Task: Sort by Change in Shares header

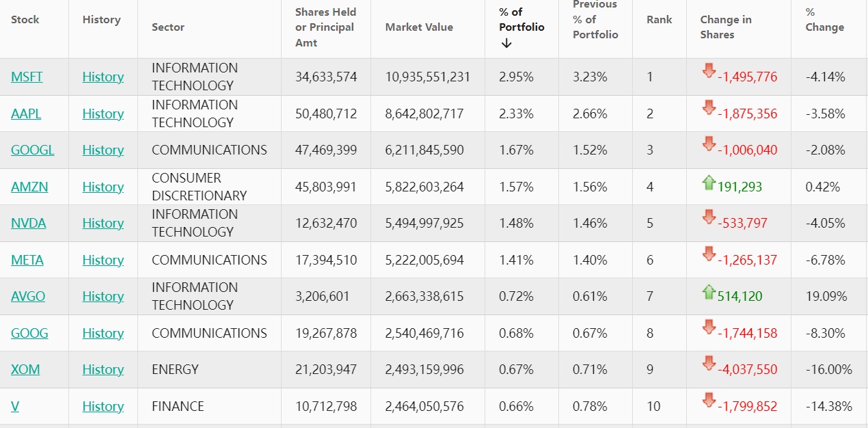Action: tap(725, 27)
